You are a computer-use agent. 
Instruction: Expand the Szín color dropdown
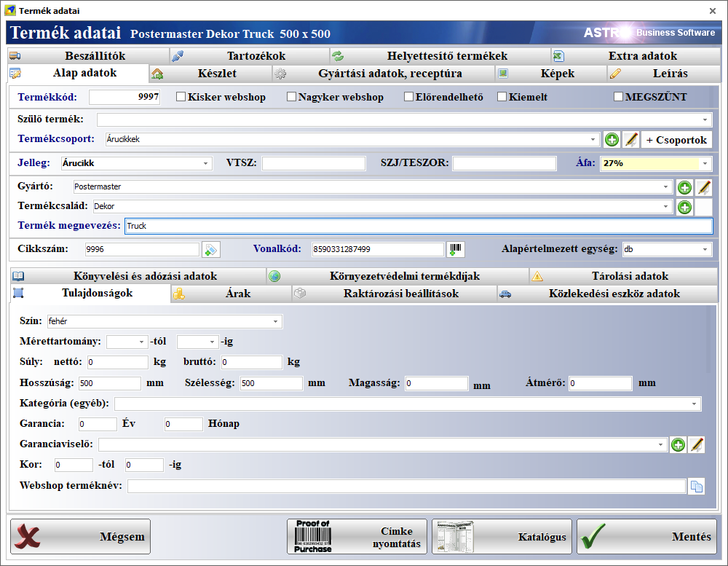point(275,321)
